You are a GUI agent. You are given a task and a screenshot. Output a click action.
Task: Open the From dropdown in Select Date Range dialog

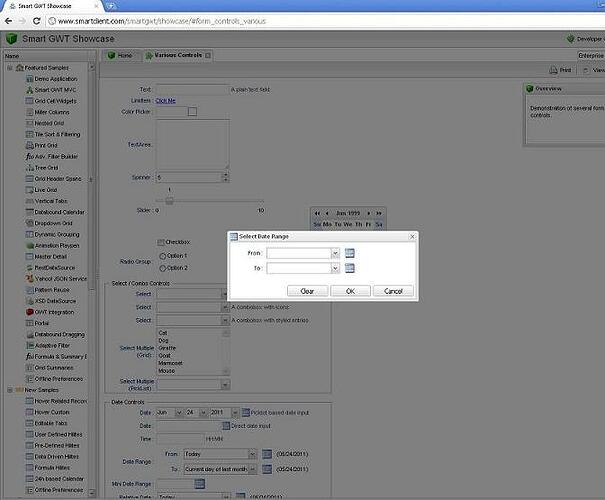[335, 253]
